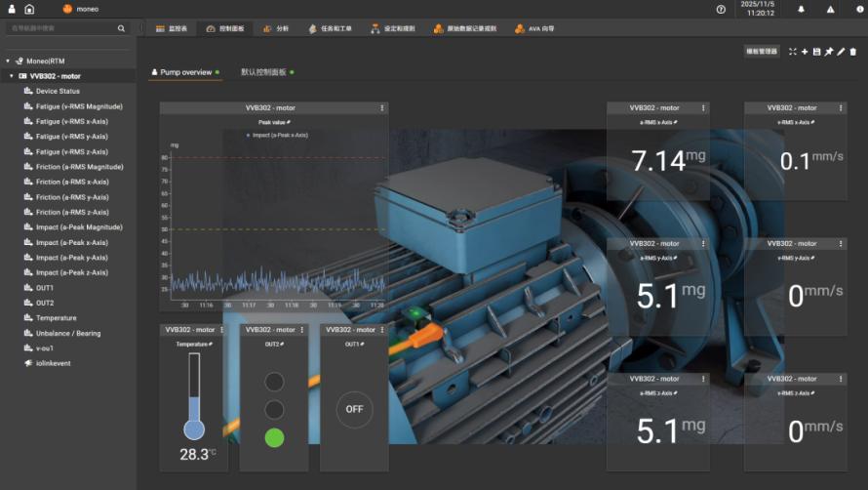Click the green OUT2 indicator light

[x=275, y=438]
